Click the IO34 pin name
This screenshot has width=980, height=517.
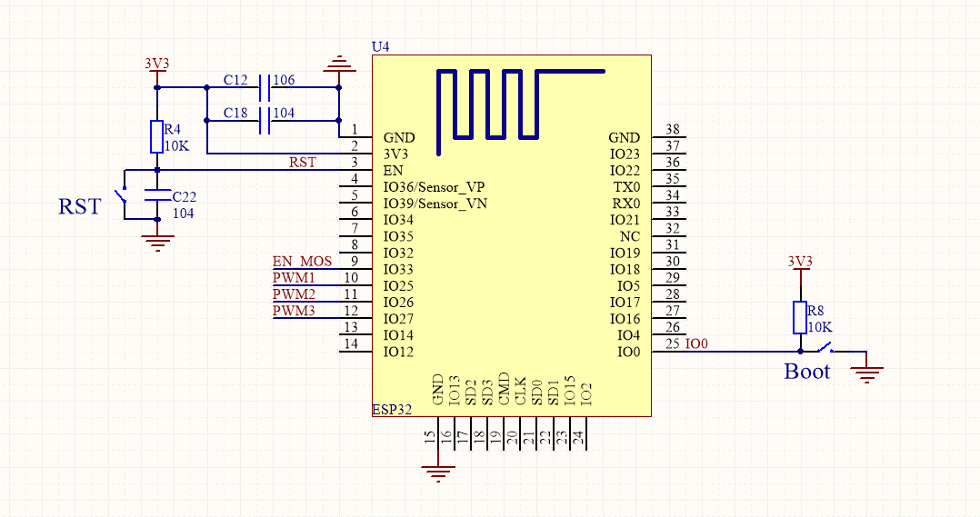pos(398,220)
